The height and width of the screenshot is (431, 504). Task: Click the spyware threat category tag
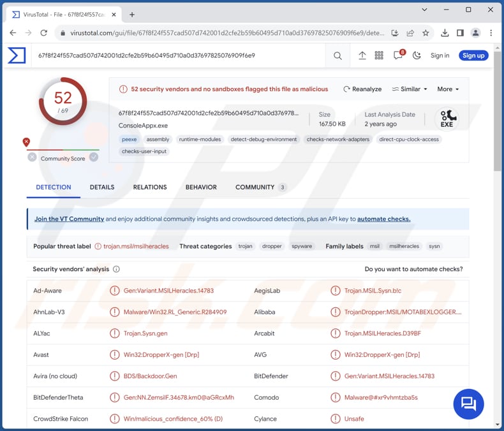pos(302,246)
